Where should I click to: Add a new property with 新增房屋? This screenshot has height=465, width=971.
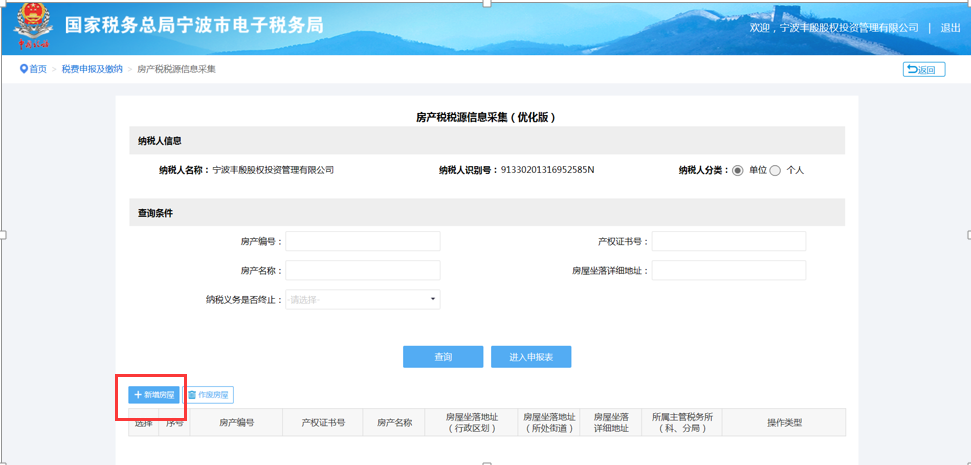click(154, 395)
